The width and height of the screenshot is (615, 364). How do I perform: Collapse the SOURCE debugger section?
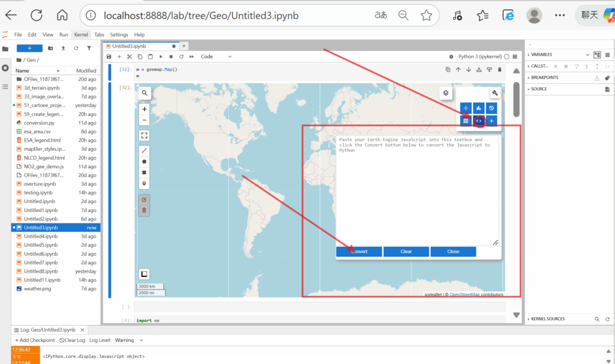click(538, 89)
